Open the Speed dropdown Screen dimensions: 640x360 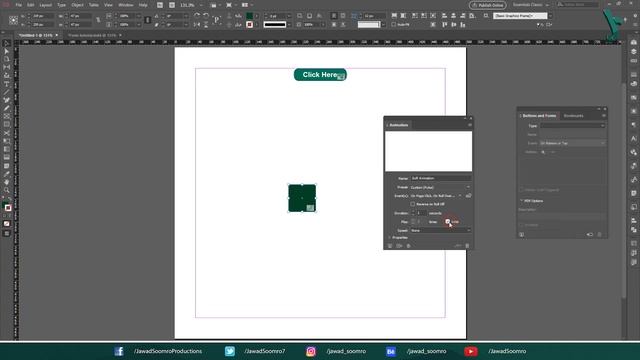click(x=440, y=231)
